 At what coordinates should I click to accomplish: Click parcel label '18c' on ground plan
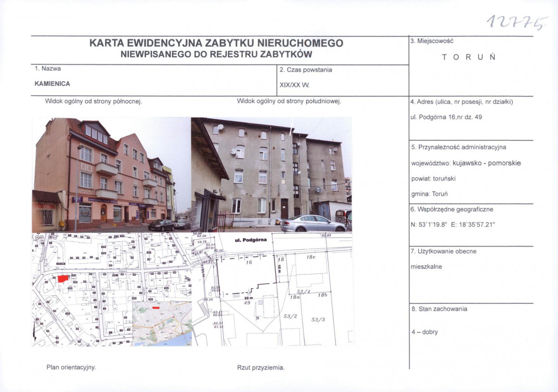[x=311, y=257]
